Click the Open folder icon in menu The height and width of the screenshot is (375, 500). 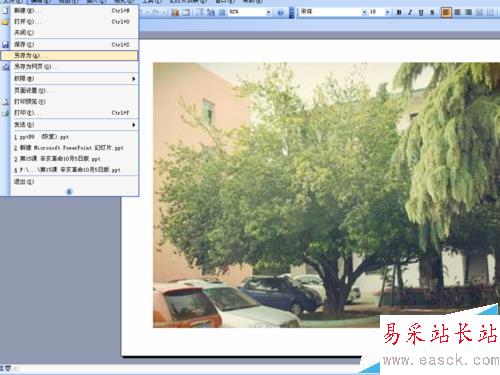[x=5, y=22]
